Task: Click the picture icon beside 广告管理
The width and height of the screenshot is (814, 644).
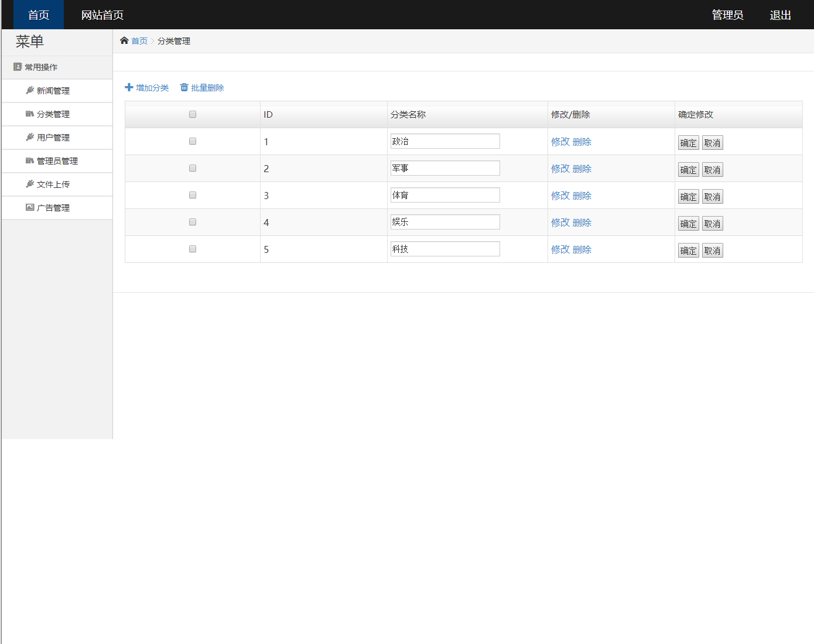Action: click(30, 207)
